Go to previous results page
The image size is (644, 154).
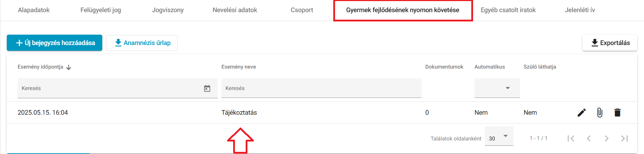[589, 138]
